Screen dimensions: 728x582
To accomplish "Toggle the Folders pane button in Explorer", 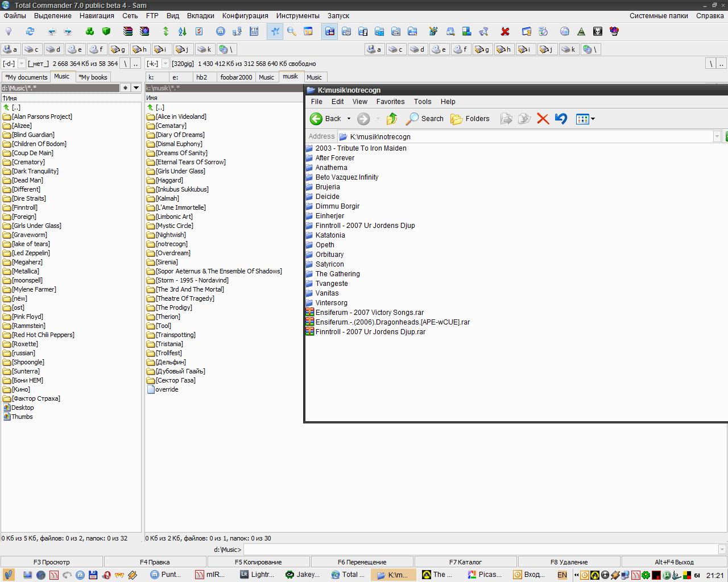I will click(470, 119).
